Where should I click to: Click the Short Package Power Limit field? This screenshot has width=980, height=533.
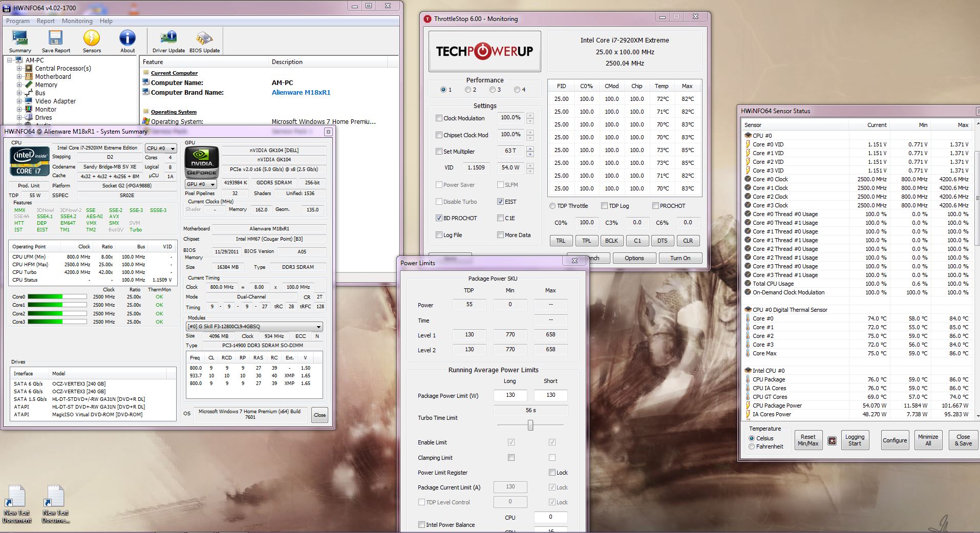click(550, 395)
